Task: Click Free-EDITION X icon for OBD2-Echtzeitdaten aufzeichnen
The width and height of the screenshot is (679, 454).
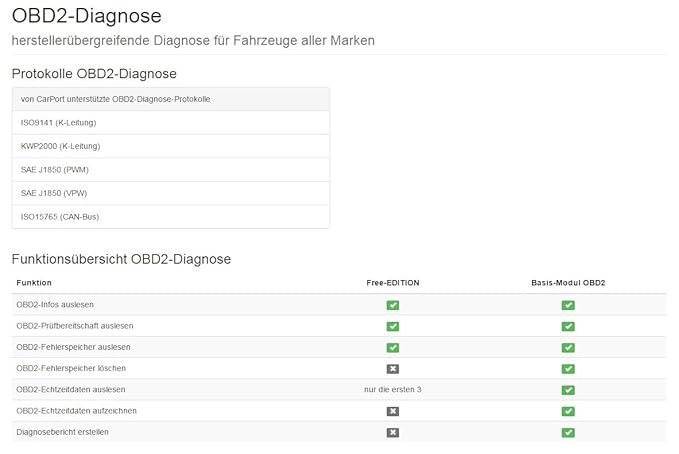Action: pyautogui.click(x=393, y=411)
